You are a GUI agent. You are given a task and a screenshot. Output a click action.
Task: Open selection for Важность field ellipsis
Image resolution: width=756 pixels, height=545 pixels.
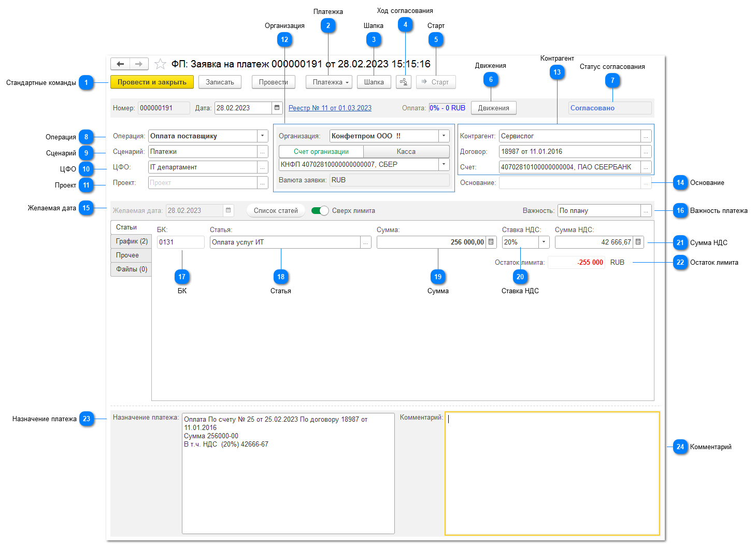pyautogui.click(x=646, y=211)
